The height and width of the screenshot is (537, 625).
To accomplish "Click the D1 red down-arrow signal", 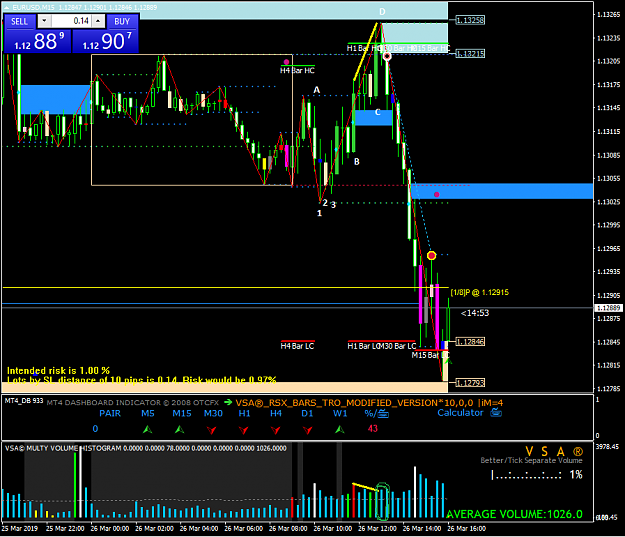I will 307,430.
